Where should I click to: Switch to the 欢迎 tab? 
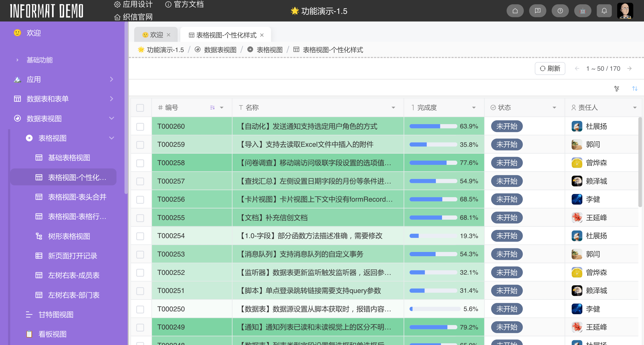tap(156, 34)
